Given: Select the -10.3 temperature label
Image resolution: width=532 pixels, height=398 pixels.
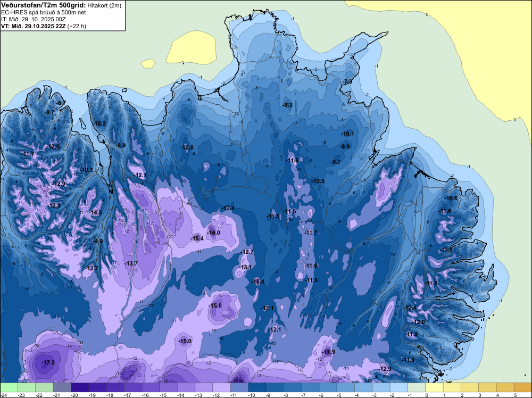Looking at the screenshot, I should pyautogui.click(x=86, y=170).
